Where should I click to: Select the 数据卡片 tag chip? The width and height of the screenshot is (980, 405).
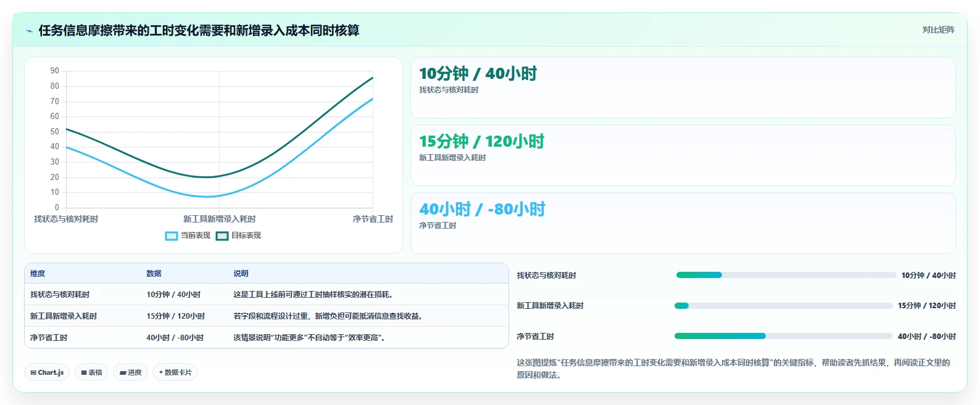click(x=175, y=372)
